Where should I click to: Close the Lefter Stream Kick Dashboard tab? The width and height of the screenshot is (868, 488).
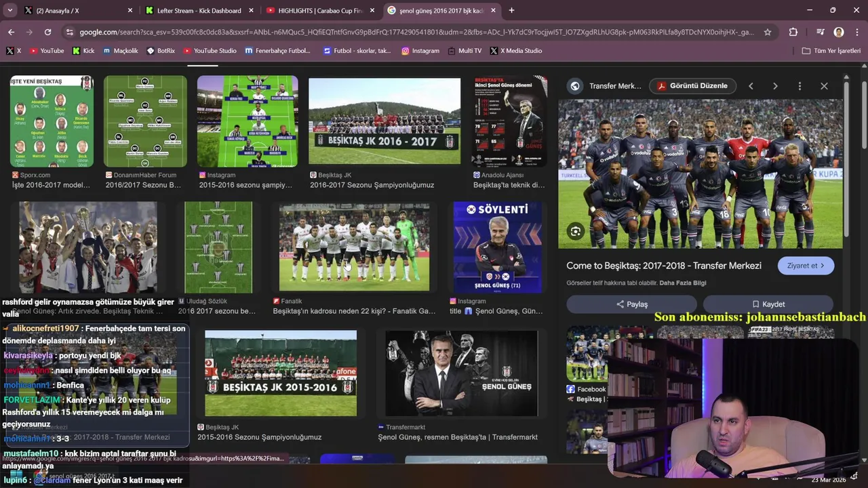tap(251, 10)
